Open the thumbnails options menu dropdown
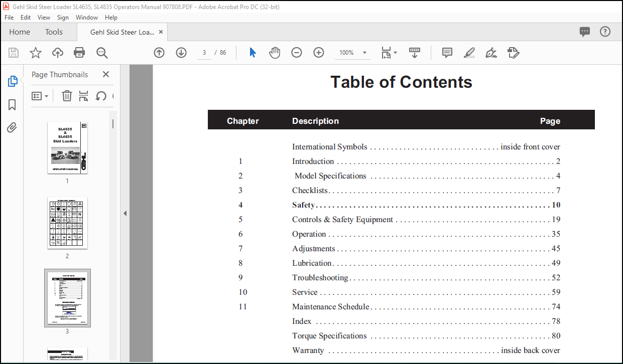The width and height of the screenshot is (623, 364). pos(40,96)
